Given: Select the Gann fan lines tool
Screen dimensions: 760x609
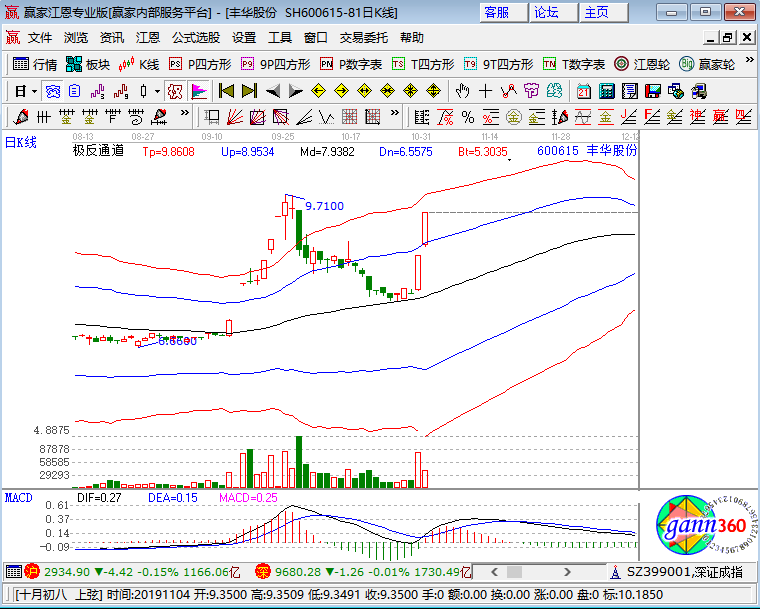Looking at the screenshot, I should [235, 117].
